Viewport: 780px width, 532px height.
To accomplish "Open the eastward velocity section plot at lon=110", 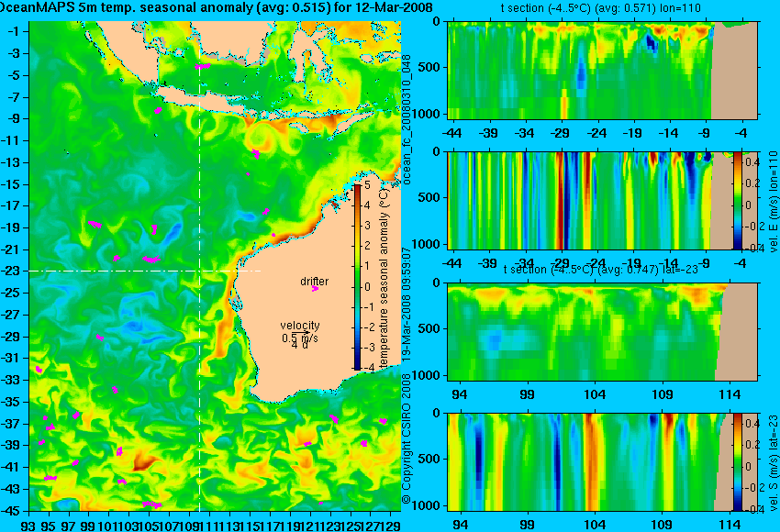I will tap(602, 200).
